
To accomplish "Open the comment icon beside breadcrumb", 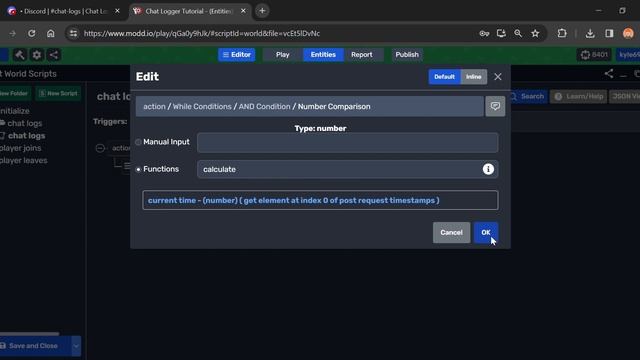I will [495, 106].
